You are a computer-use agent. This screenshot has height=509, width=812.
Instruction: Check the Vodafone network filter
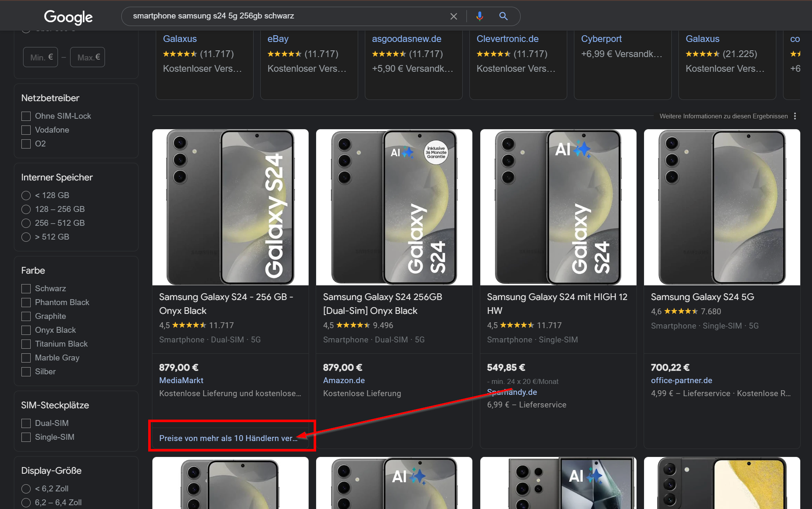point(26,130)
